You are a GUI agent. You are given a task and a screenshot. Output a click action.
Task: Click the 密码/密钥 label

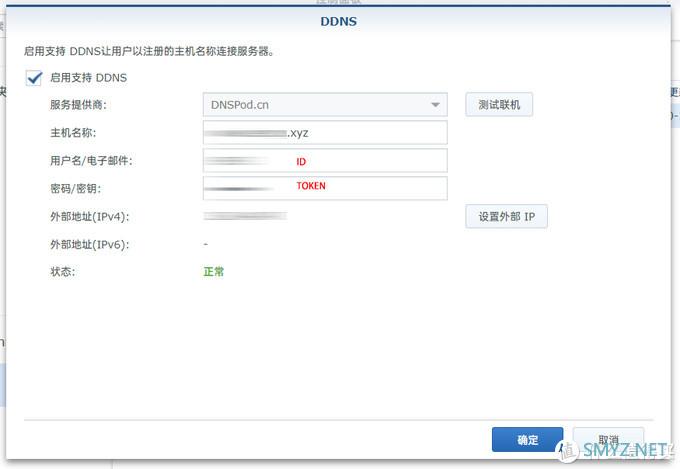pyautogui.click(x=75, y=188)
